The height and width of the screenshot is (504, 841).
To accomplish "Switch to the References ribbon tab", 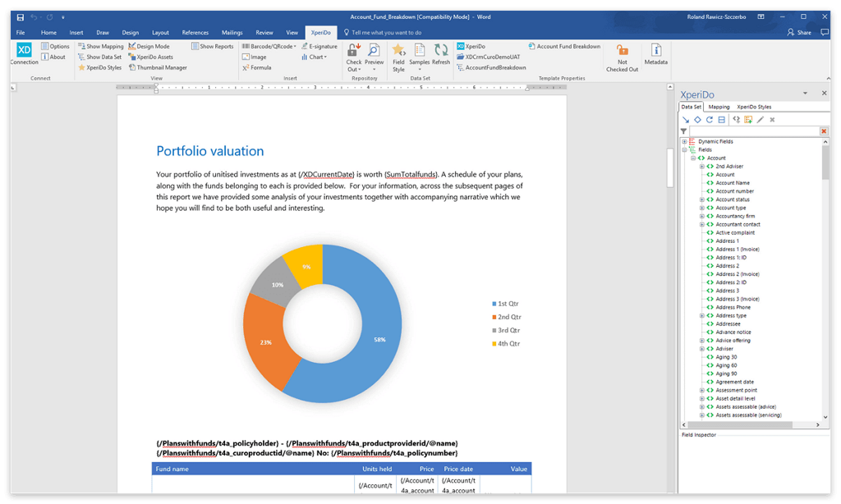I will (195, 32).
